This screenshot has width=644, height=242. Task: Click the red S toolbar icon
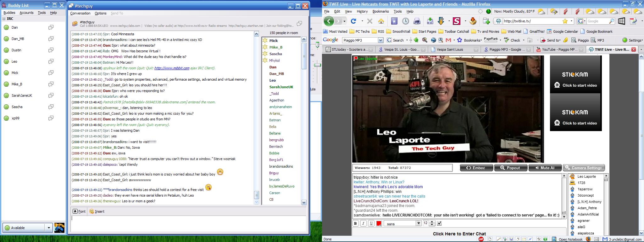tap(457, 21)
